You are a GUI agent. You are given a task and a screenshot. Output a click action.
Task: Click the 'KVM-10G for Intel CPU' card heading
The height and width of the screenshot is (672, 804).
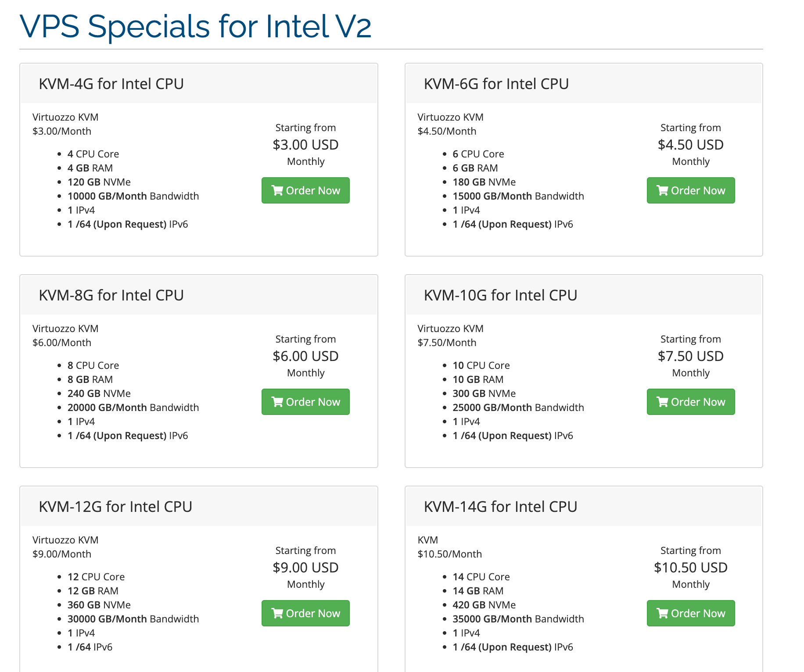[x=500, y=295]
